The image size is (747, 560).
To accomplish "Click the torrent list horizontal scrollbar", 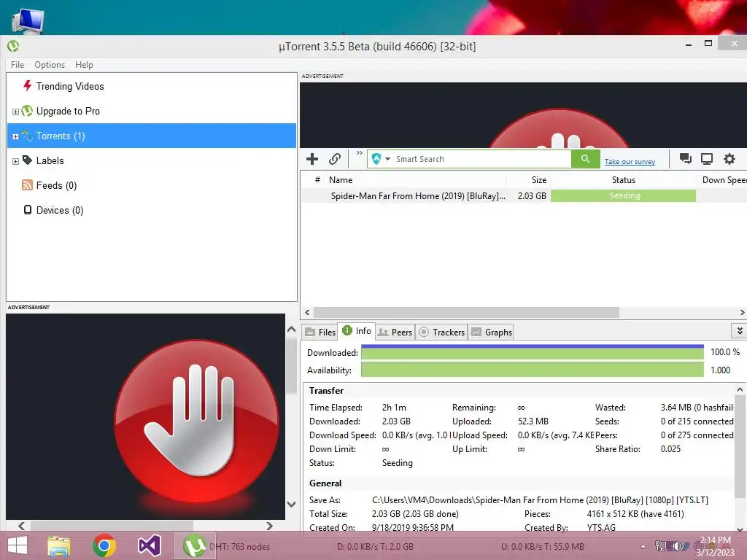I will [466, 312].
